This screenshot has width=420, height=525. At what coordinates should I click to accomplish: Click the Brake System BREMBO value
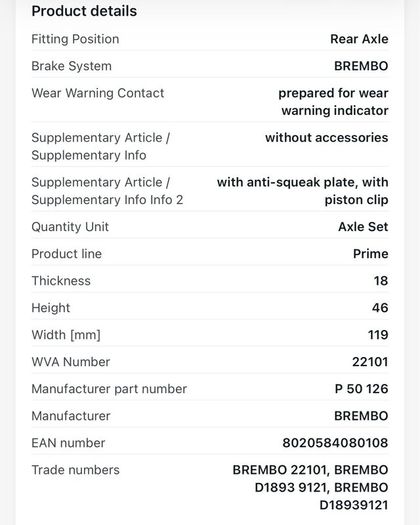click(x=361, y=66)
